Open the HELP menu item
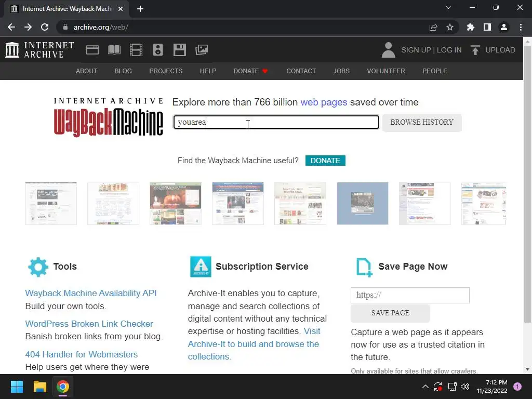532x399 pixels. point(208,71)
